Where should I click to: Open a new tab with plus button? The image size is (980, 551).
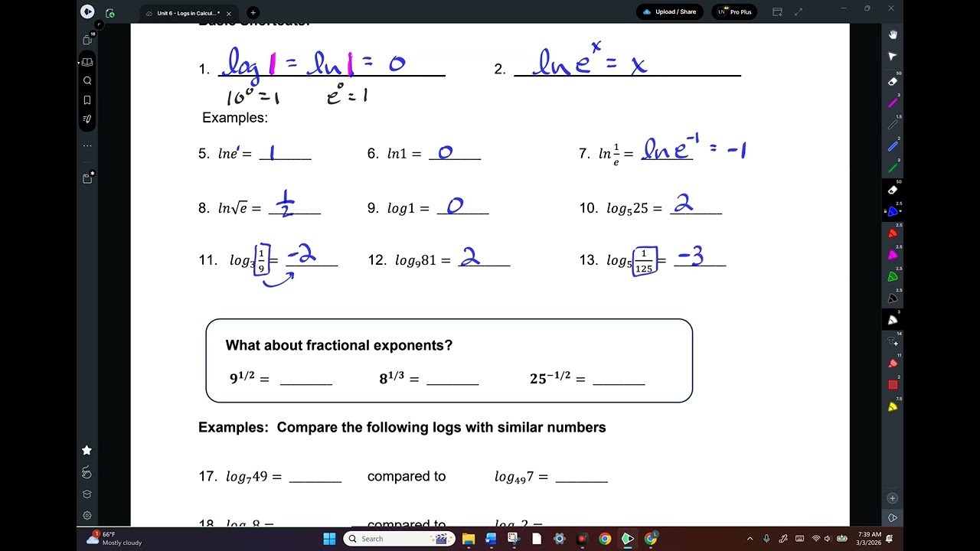(x=253, y=13)
